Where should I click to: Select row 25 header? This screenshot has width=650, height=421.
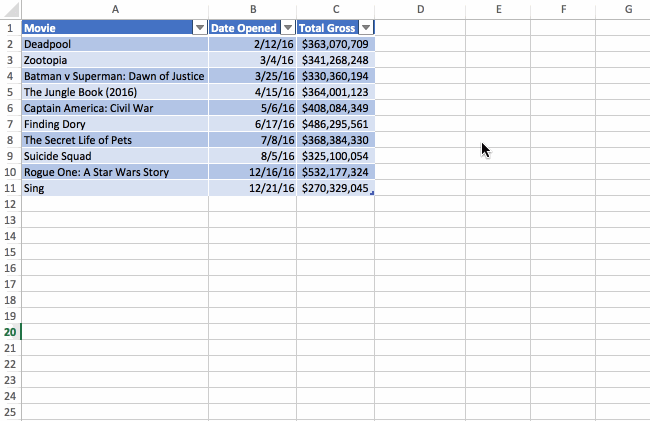[10, 412]
